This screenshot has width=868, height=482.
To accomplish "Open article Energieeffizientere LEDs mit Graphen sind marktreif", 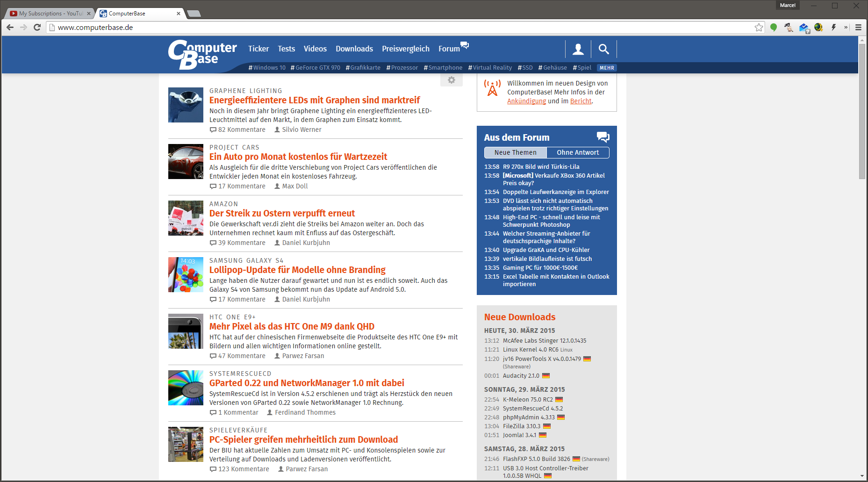I will (315, 100).
